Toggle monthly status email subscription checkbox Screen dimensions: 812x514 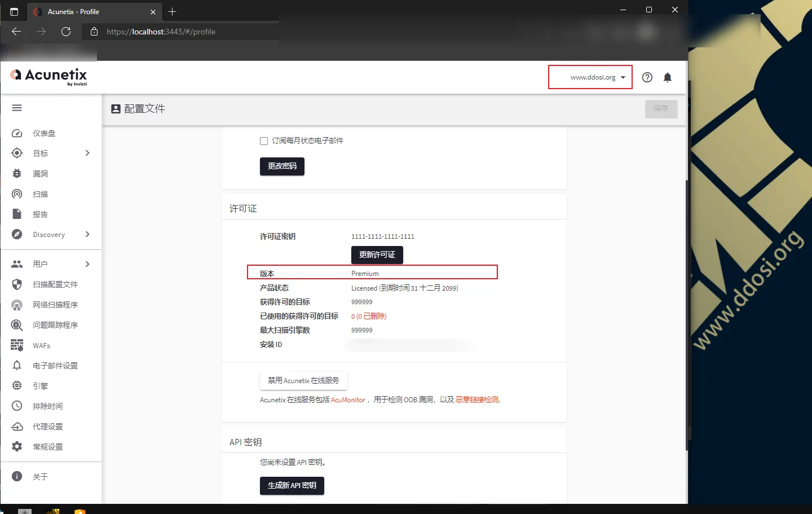tap(264, 141)
